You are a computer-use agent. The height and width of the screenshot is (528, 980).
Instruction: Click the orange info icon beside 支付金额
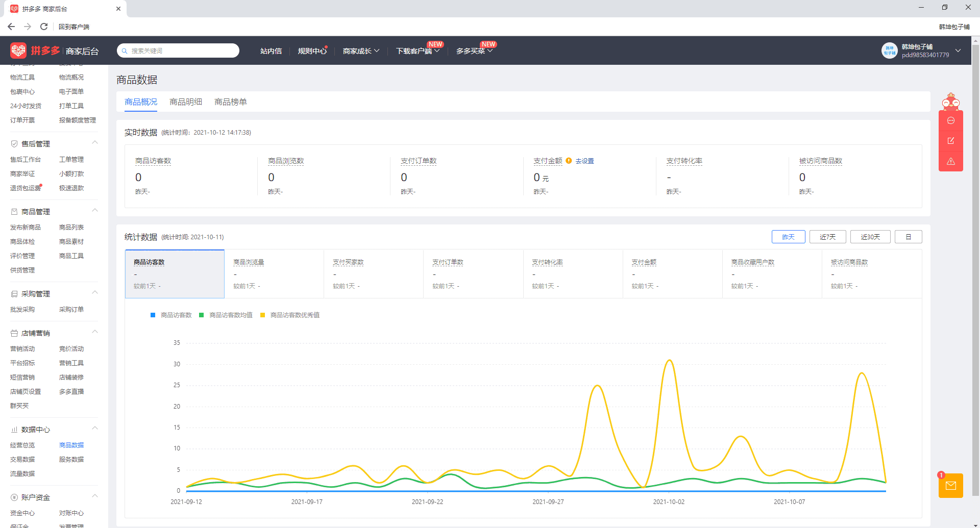click(x=569, y=161)
